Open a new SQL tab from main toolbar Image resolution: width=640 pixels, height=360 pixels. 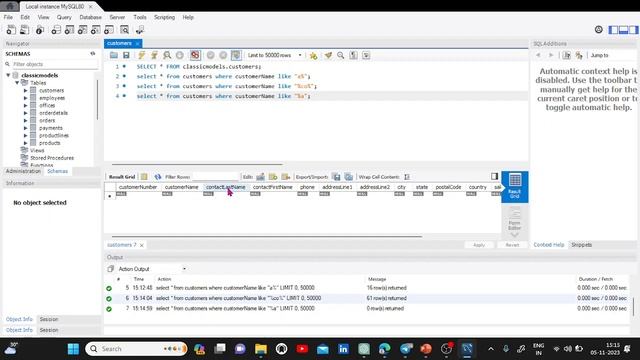(11, 30)
